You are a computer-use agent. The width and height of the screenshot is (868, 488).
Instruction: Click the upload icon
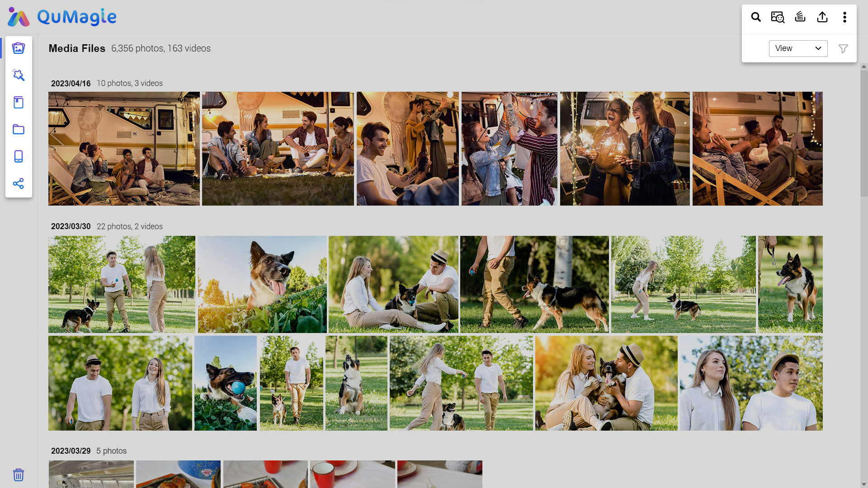[822, 17]
